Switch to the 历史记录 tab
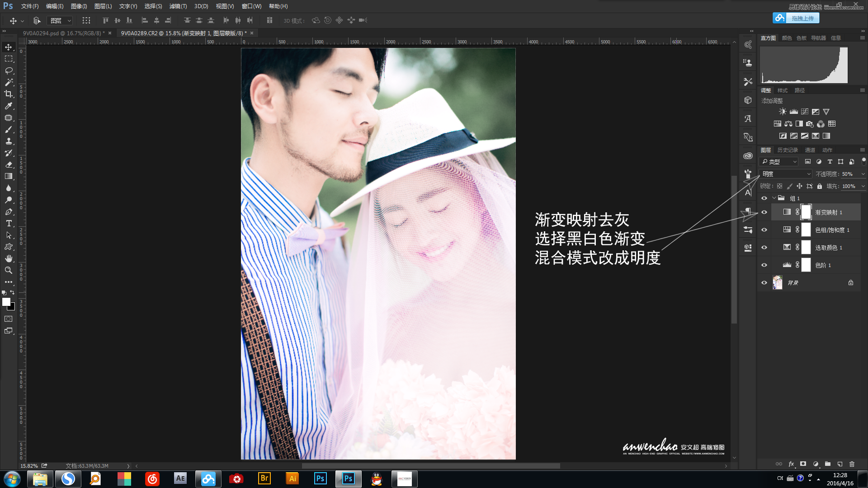Image resolution: width=868 pixels, height=488 pixels. [788, 150]
